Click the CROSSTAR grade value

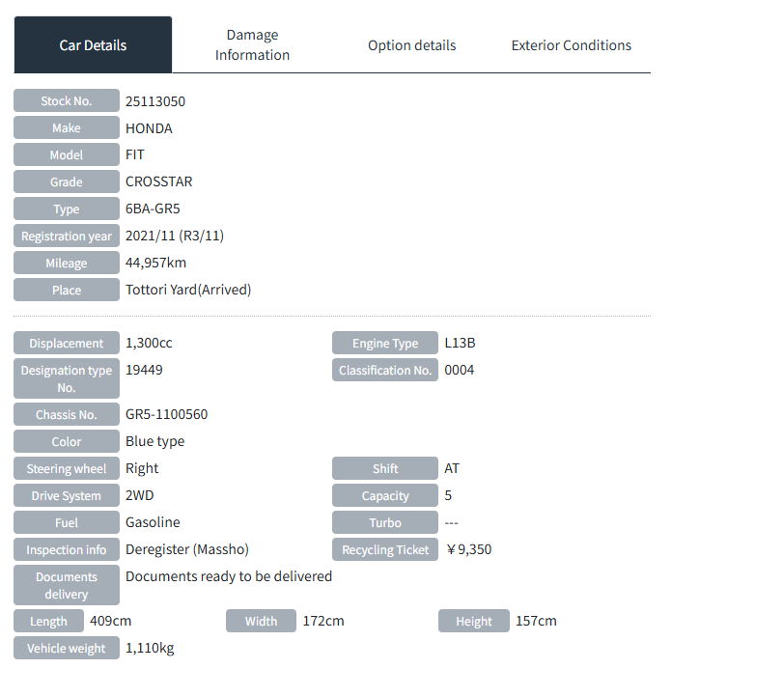pos(159,182)
